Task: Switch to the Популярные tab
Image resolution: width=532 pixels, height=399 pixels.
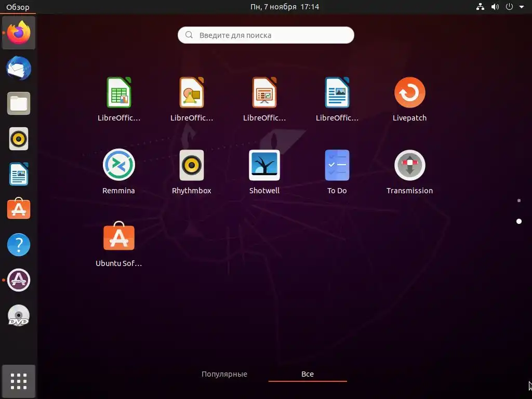Action: [224, 374]
